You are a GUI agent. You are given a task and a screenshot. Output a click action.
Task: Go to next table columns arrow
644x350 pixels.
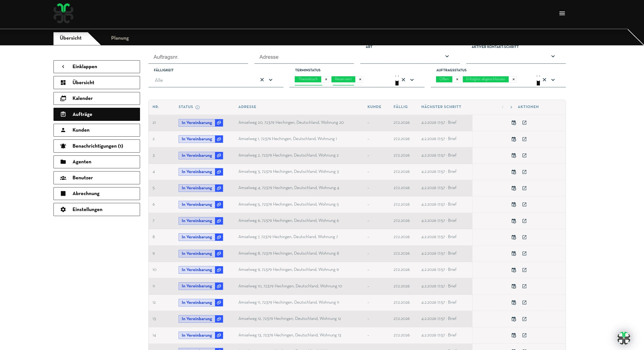(x=511, y=107)
